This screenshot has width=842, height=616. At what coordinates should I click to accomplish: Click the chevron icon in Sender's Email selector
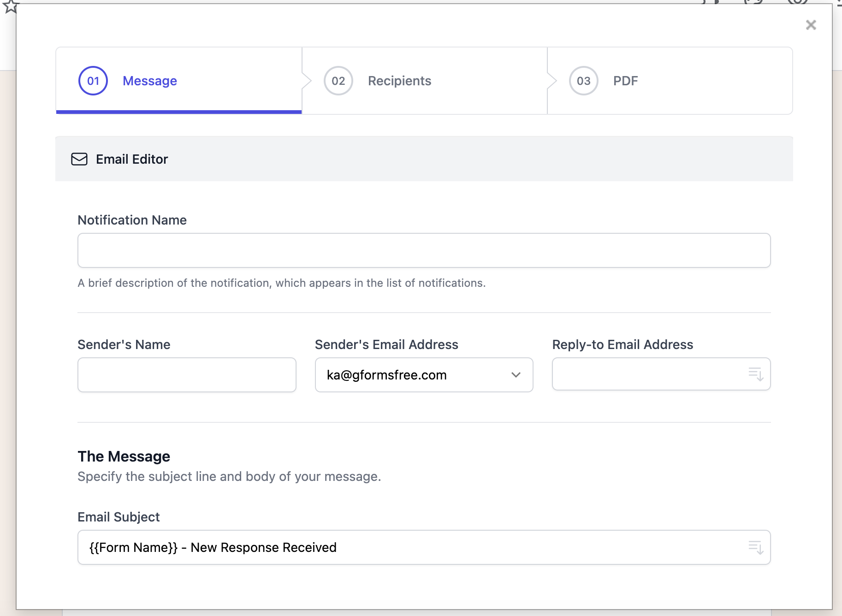tap(516, 375)
